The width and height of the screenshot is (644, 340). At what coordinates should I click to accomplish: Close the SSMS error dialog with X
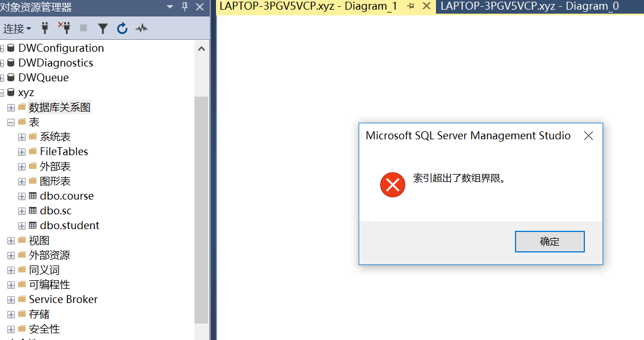(x=588, y=135)
